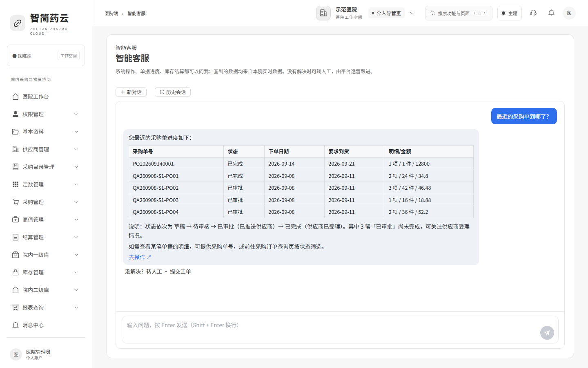Open 历史会话 history

point(173,92)
